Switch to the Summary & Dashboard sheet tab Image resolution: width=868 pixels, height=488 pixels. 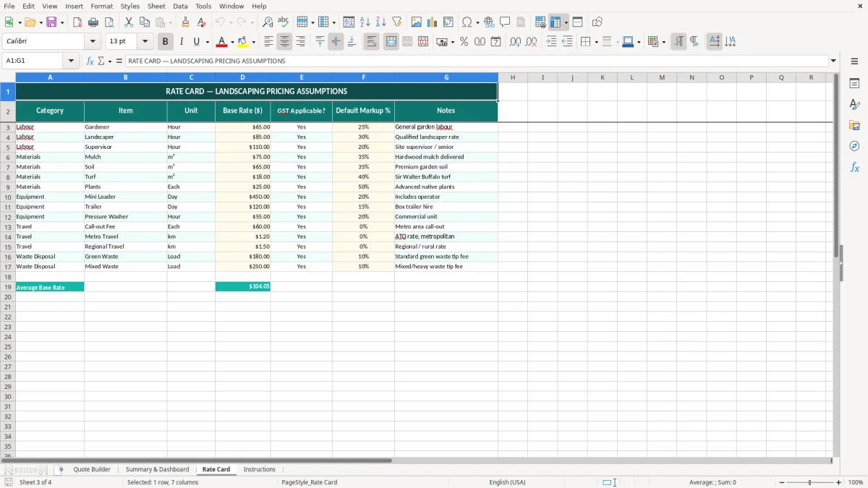tap(157, 469)
